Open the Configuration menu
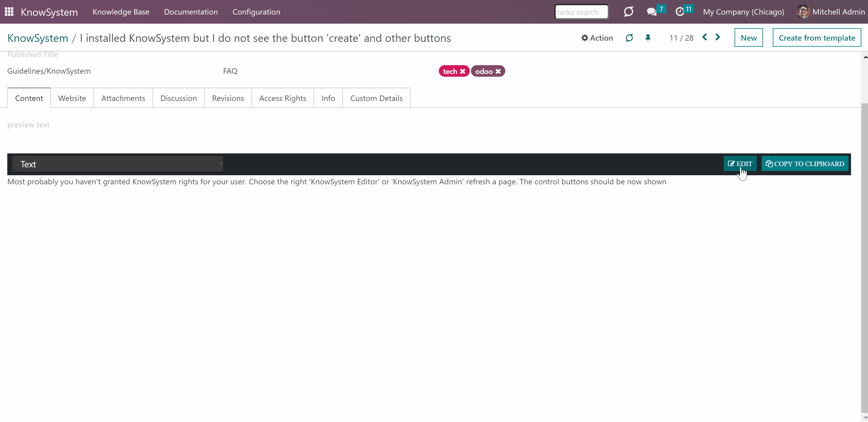This screenshot has width=868, height=422. point(256,12)
